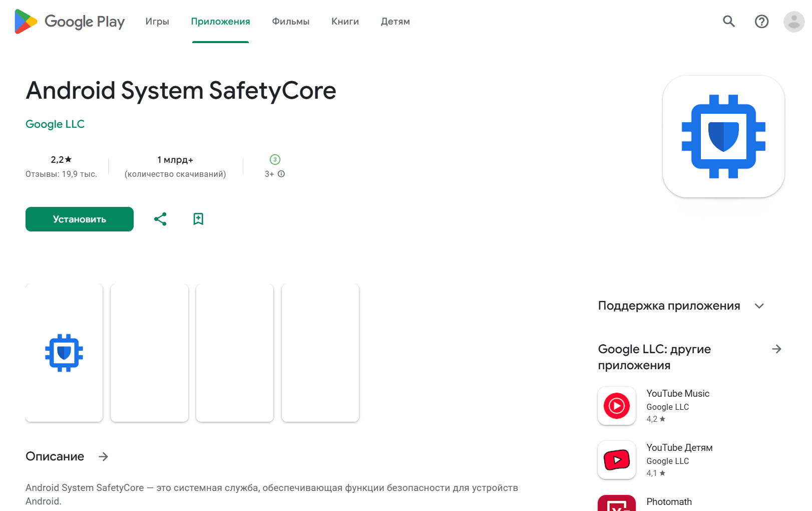Open the first screenshot thumbnail
The width and height of the screenshot is (812, 511).
point(64,353)
